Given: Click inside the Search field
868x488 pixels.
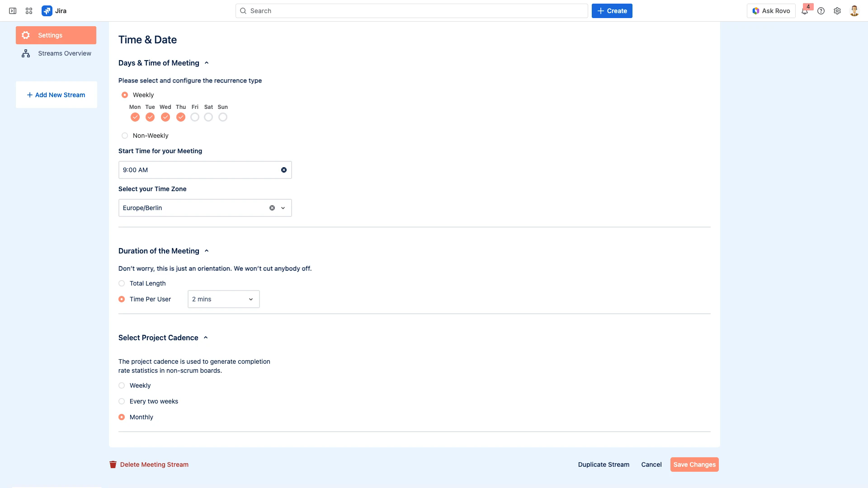Looking at the screenshot, I should tap(411, 10).
